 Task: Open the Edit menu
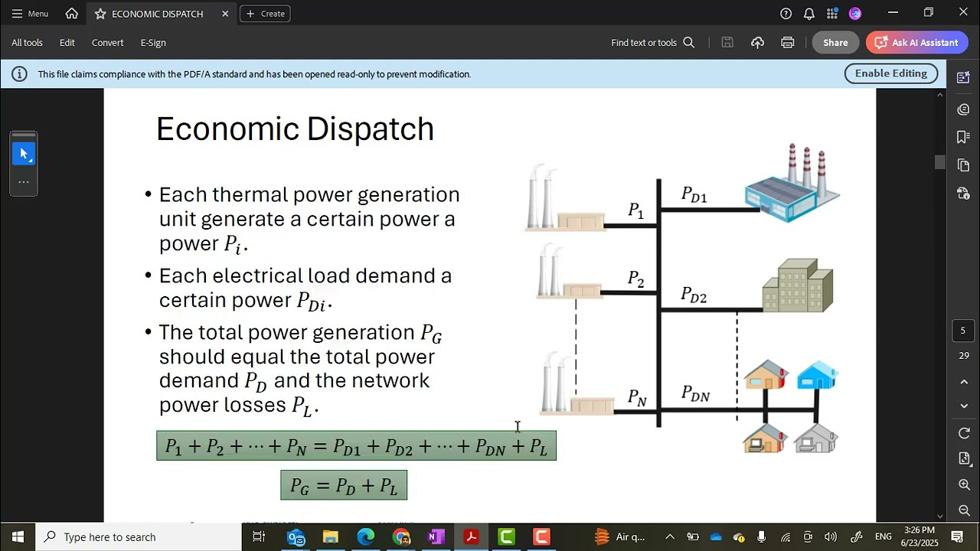click(x=67, y=43)
